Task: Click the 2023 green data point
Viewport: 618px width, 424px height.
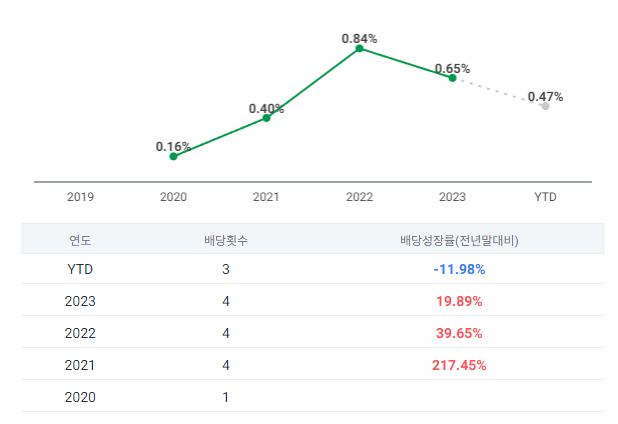Action: [452, 77]
